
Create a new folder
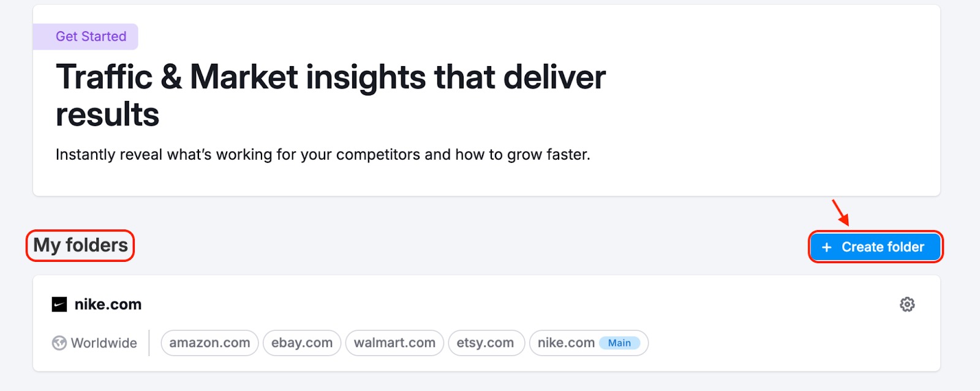[875, 247]
